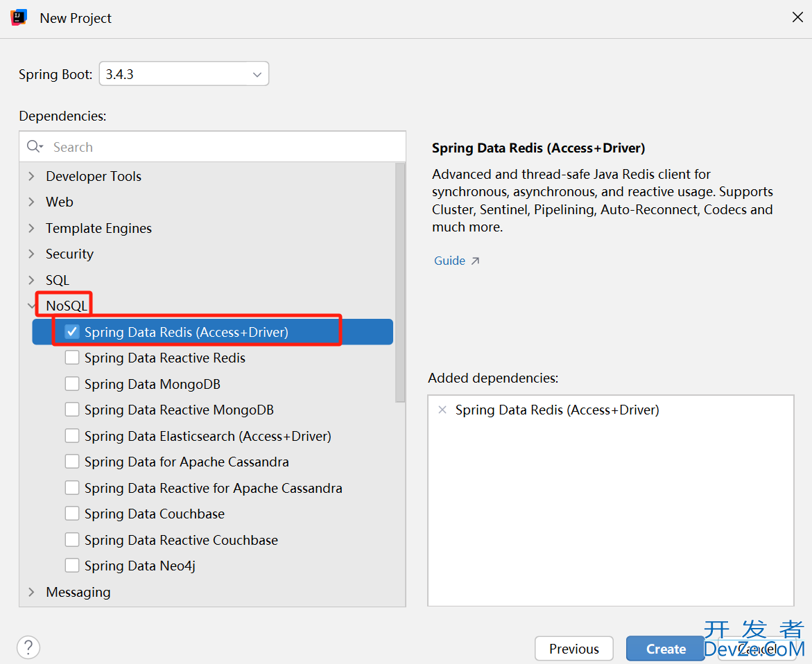
Task: Expand the Security category chevron
Action: (32, 254)
